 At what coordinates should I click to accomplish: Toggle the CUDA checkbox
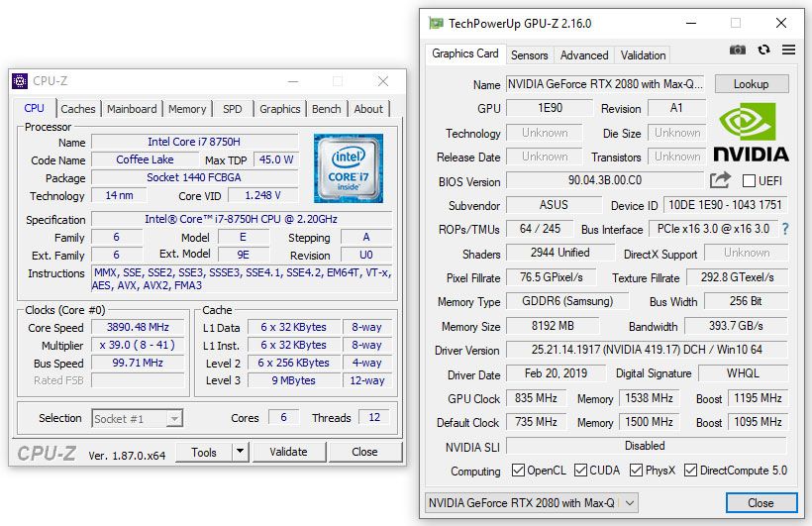(x=580, y=470)
